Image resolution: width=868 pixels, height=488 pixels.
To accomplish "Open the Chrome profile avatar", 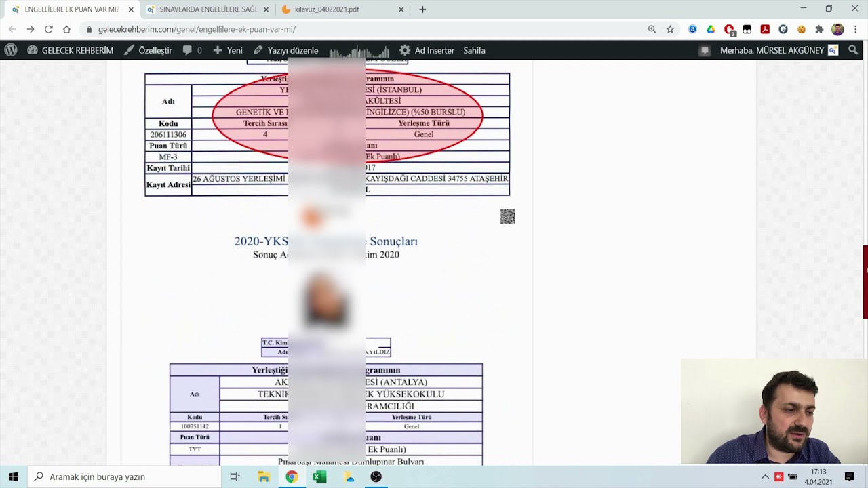I will [837, 29].
